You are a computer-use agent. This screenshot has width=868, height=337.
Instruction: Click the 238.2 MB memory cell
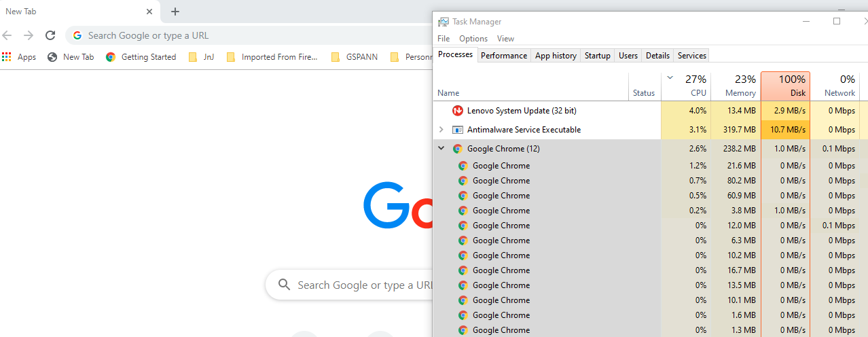(x=736, y=149)
